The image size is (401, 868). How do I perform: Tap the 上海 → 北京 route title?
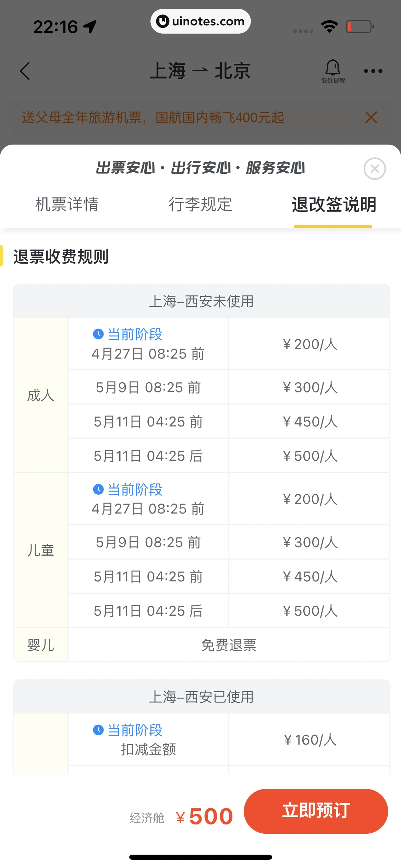pos(200,71)
